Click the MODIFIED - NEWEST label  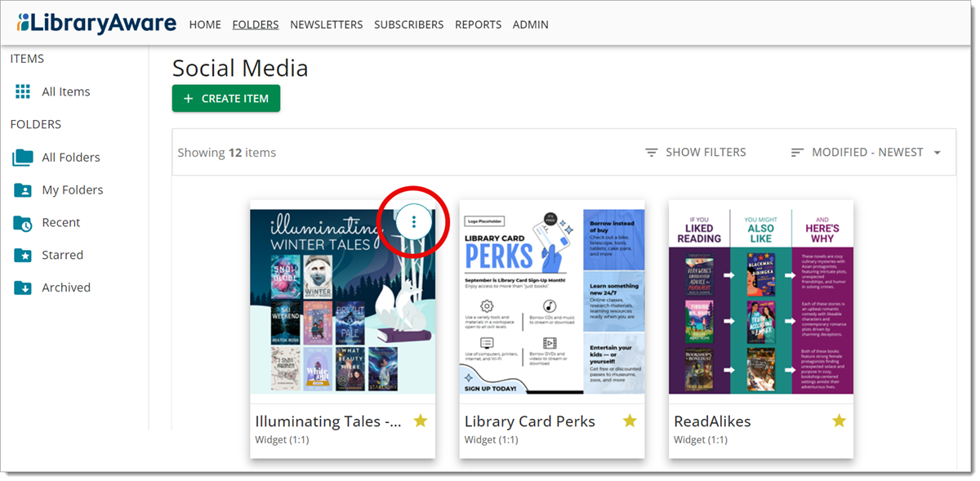[867, 153]
